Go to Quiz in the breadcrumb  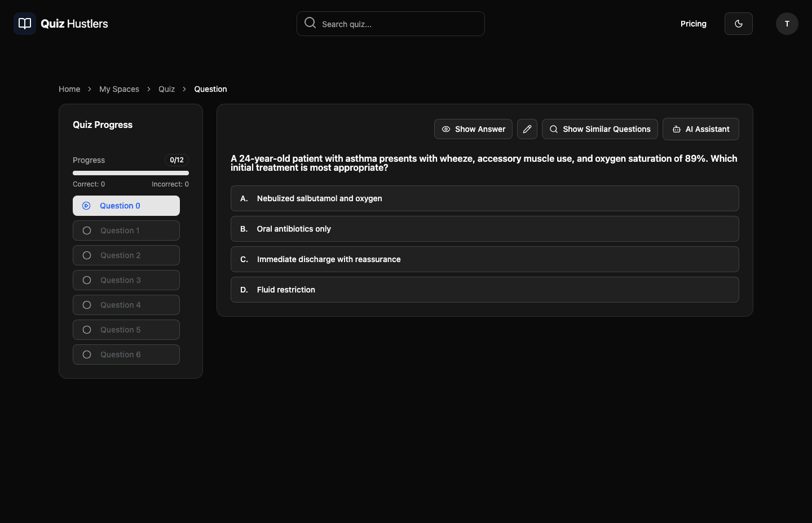coord(166,89)
